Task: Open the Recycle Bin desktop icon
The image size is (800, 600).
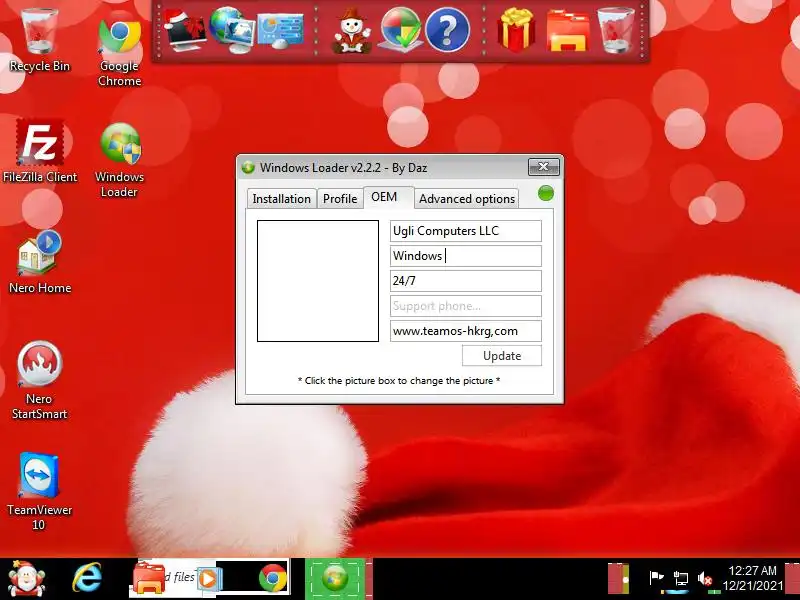Action: tap(39, 41)
